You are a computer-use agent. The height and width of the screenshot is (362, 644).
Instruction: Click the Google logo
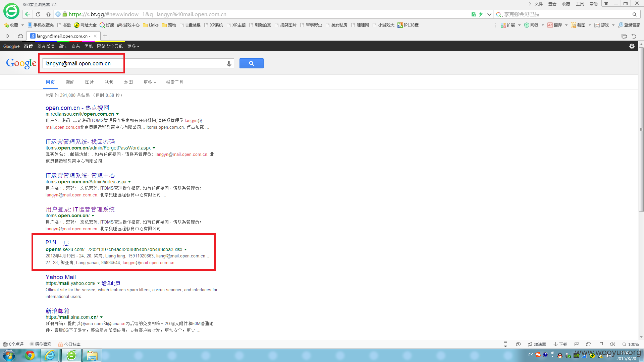[x=21, y=63]
